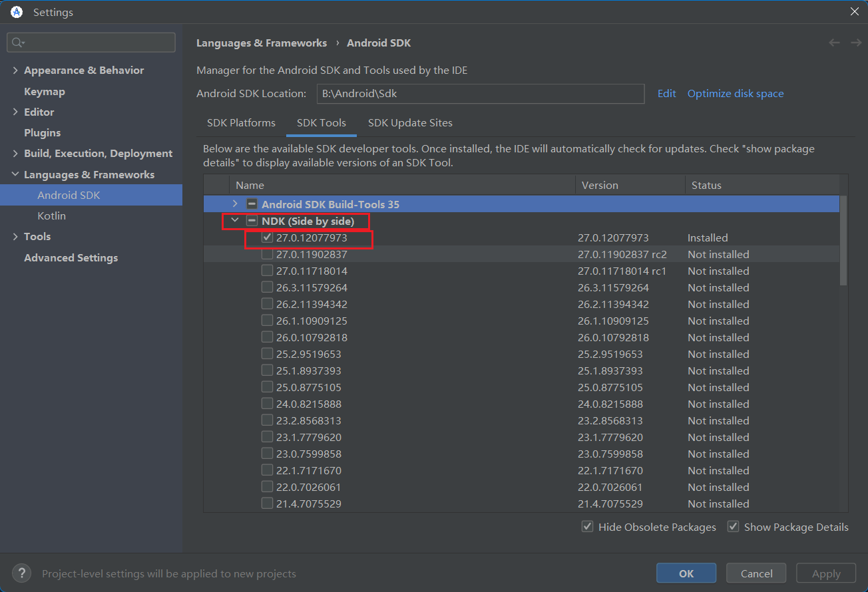Screen dimensions: 868x592
Task: Check NDK 27.0.11902837 checkbox
Action: click(267, 254)
